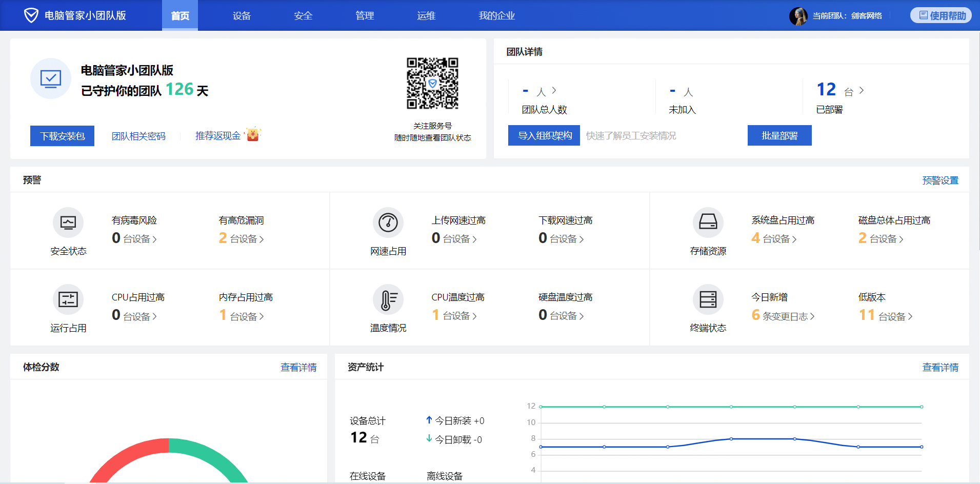Click the 今日新装 +0 entry
980x484 pixels.
click(x=455, y=420)
